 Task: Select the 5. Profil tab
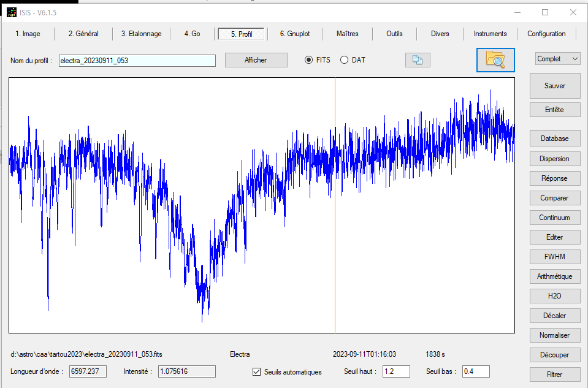coord(241,34)
